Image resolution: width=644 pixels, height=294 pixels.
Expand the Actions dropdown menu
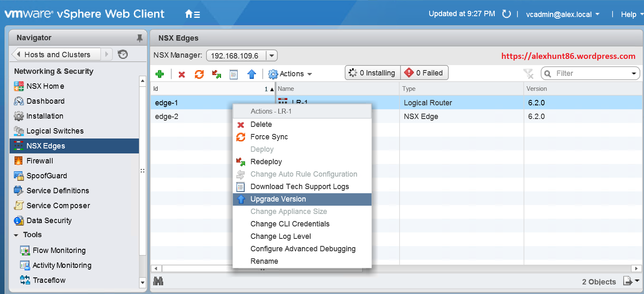(x=291, y=74)
